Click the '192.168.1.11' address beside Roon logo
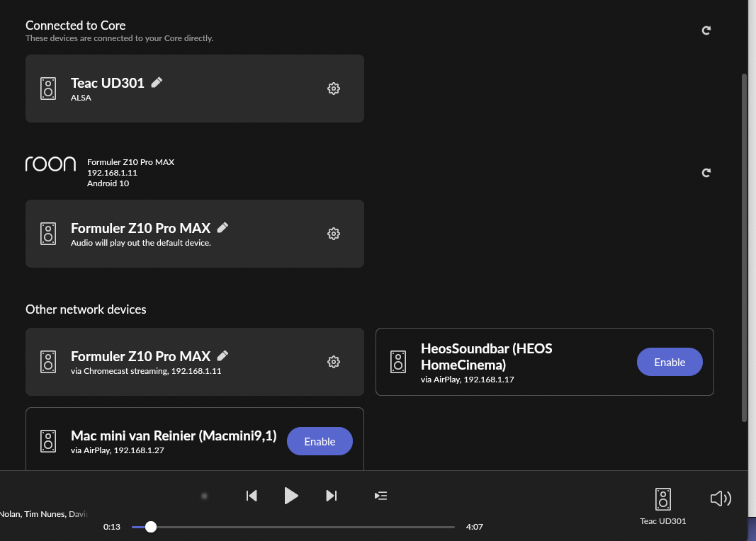Screen dimensions: 756x541 (113, 173)
